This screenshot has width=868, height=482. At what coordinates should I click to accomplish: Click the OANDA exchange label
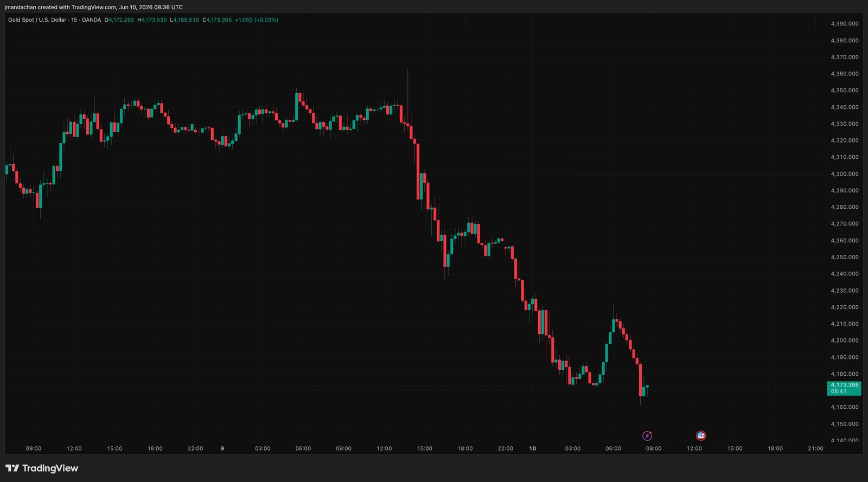tap(91, 20)
